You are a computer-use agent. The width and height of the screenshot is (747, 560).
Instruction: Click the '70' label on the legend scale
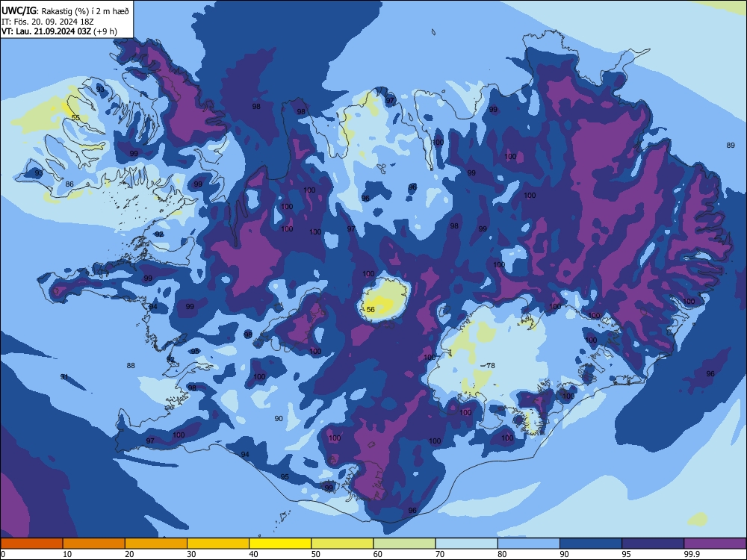440,554
